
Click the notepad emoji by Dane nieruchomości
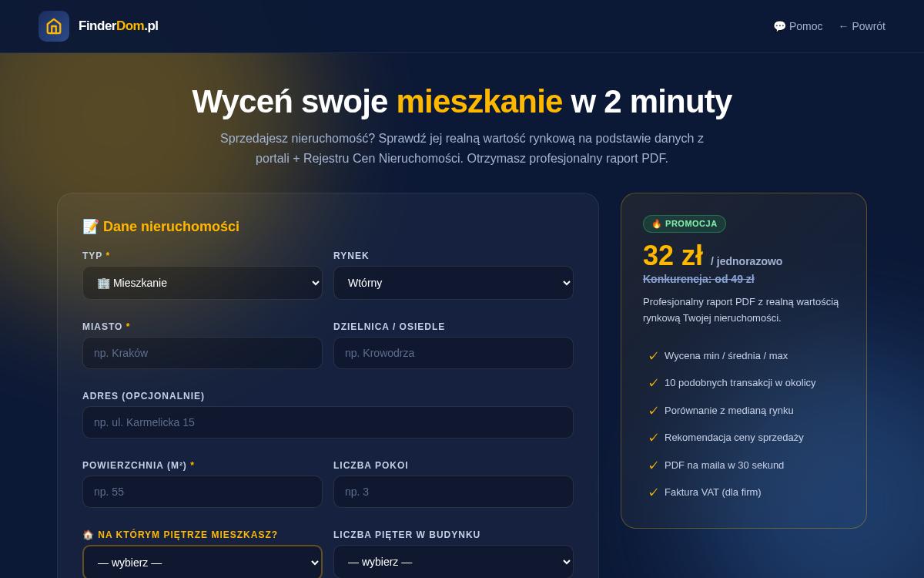pyautogui.click(x=91, y=227)
